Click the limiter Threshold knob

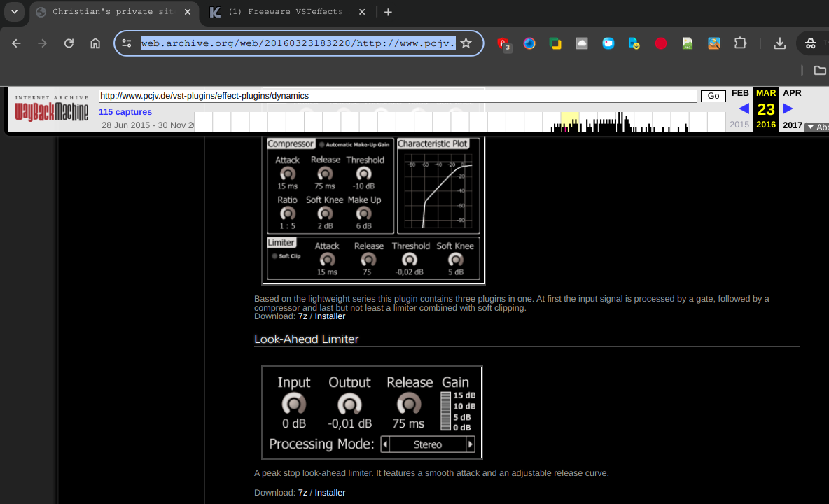410,260
